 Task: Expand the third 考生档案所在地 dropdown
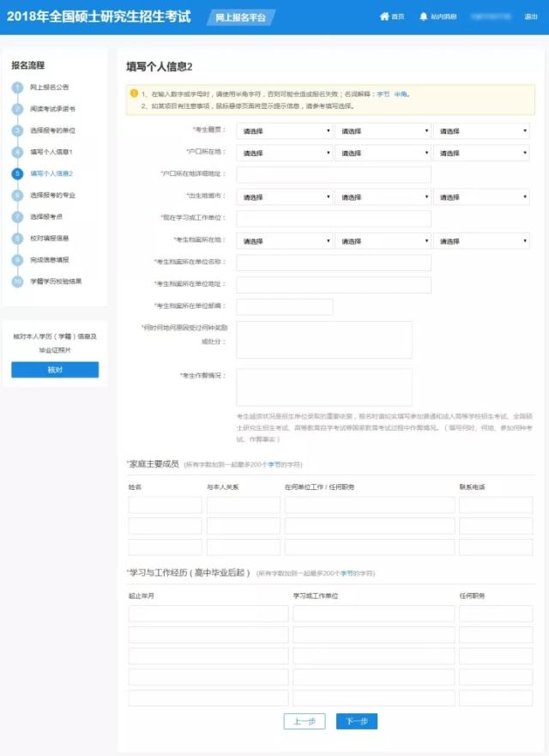point(481,241)
